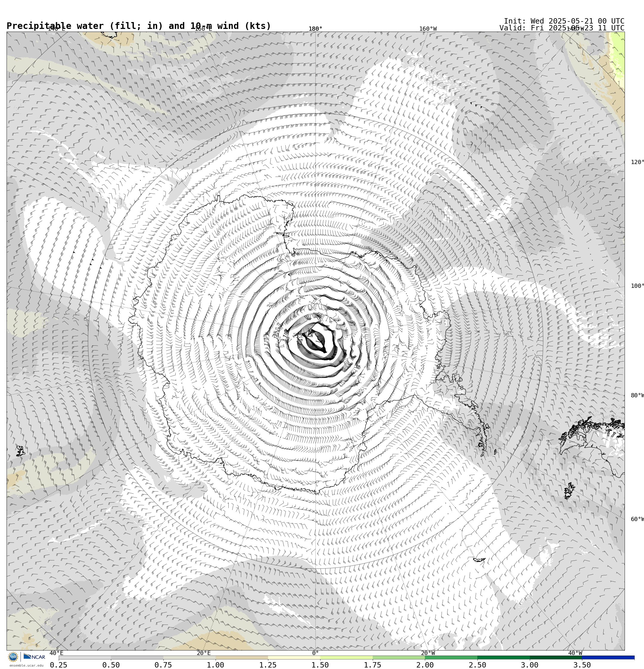This screenshot has width=644, height=669.
Task: Click the 'Valid: Fri 2025-05-23 11 UTC' text
Action: 562,28
